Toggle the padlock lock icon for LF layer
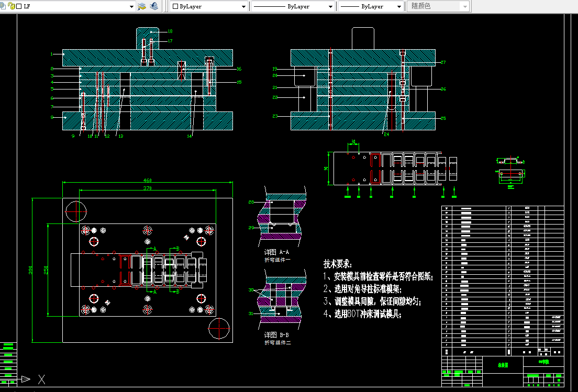 (12, 6)
